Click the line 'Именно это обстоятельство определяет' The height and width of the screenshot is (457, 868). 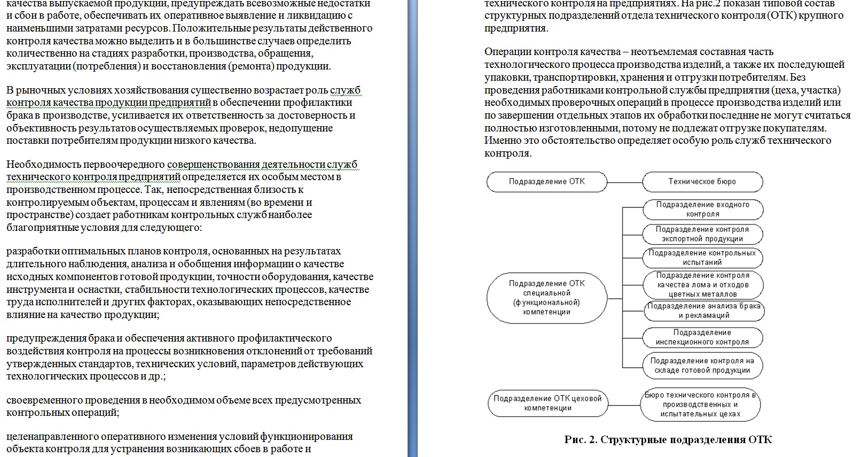click(658, 141)
